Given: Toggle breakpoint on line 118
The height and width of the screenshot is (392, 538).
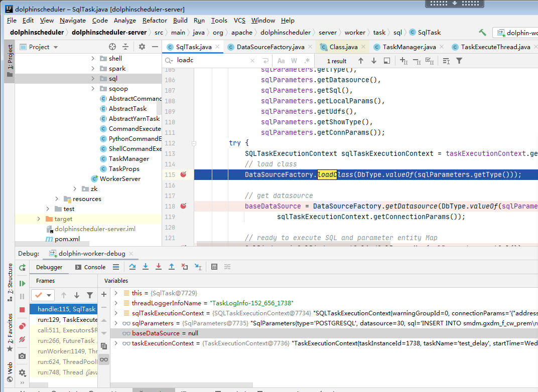Looking at the screenshot, I should pos(184,206).
